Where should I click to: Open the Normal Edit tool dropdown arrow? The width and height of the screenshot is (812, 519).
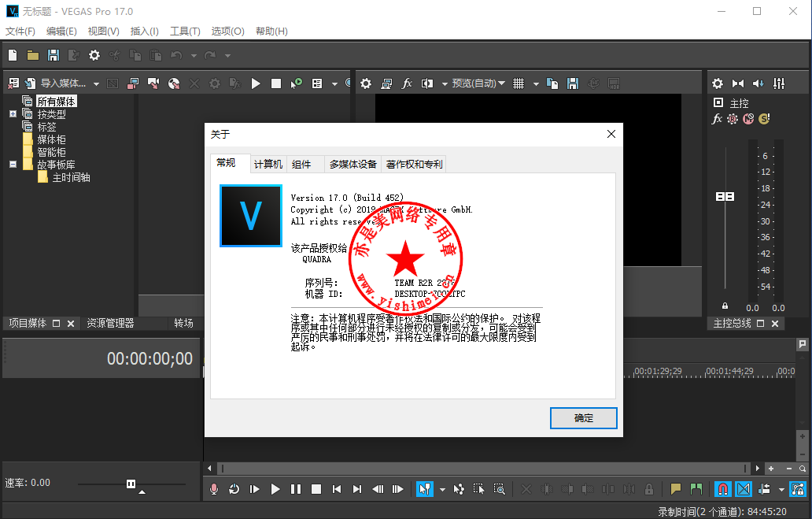[442, 489]
